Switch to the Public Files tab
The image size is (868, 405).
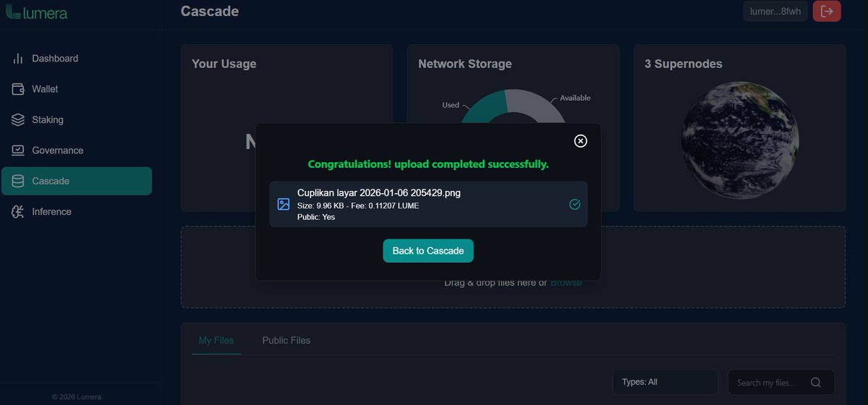click(x=286, y=341)
